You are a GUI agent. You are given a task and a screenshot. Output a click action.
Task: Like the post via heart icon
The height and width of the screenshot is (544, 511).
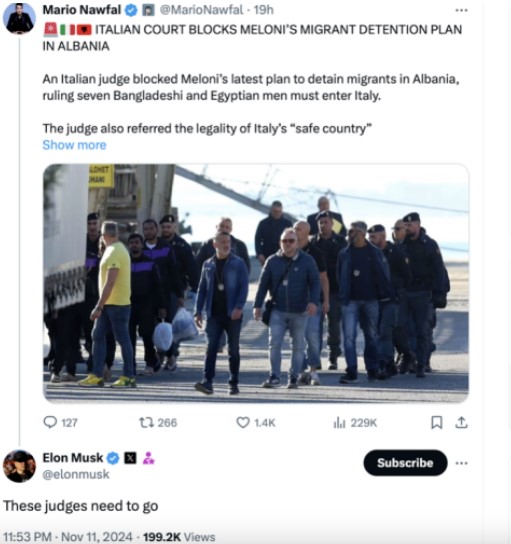243,422
